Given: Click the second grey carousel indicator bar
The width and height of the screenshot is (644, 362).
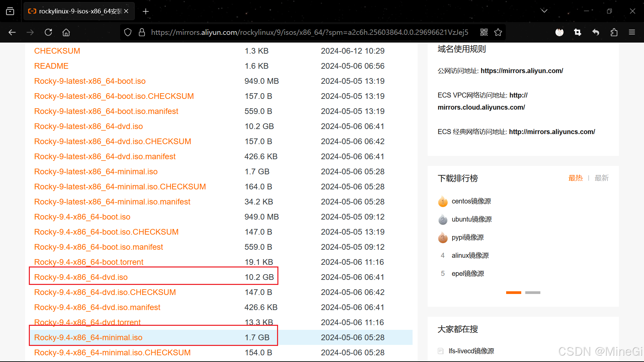Looking at the screenshot, I should [533, 293].
